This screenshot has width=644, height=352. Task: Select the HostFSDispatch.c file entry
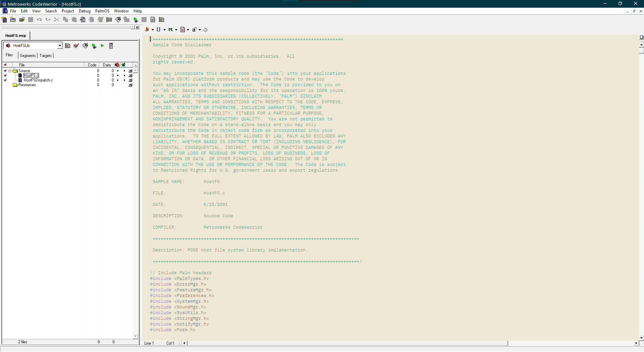pos(38,80)
